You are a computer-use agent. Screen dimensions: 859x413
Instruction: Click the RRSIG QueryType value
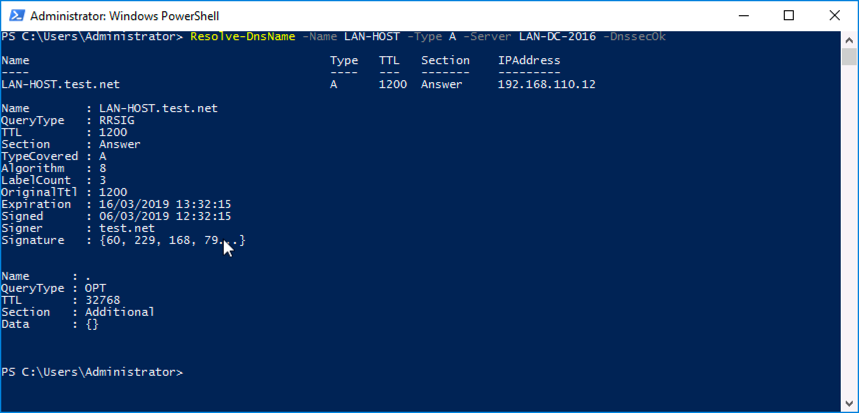point(116,121)
